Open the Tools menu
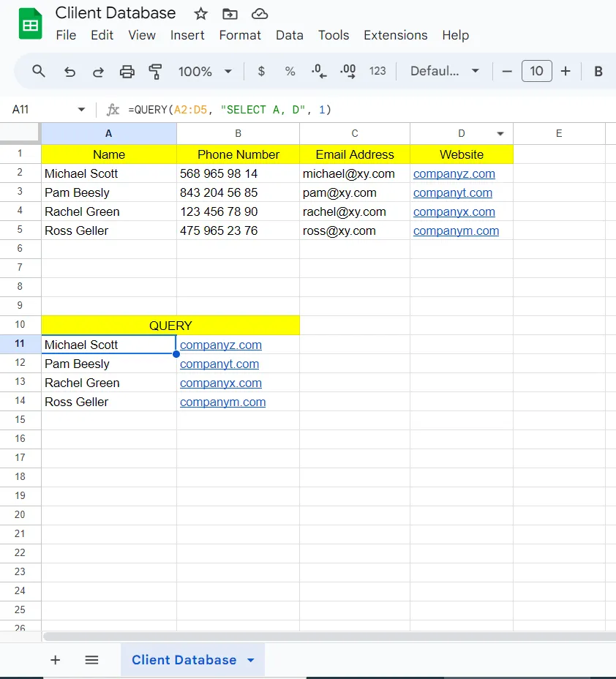Image resolution: width=616 pixels, height=679 pixels. 334,35
